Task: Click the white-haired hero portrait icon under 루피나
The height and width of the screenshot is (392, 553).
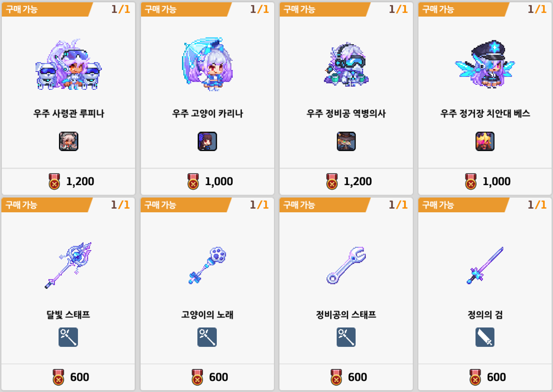Action: (x=69, y=141)
